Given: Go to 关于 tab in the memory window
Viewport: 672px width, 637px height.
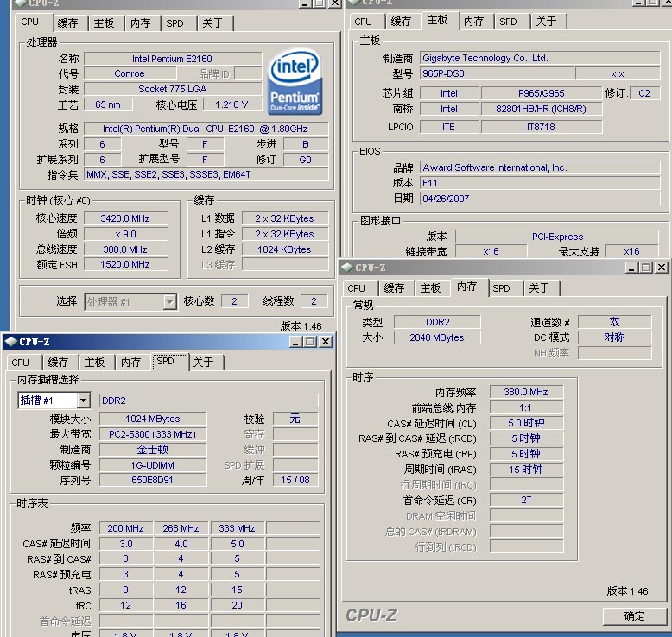Looking at the screenshot, I should (x=540, y=288).
